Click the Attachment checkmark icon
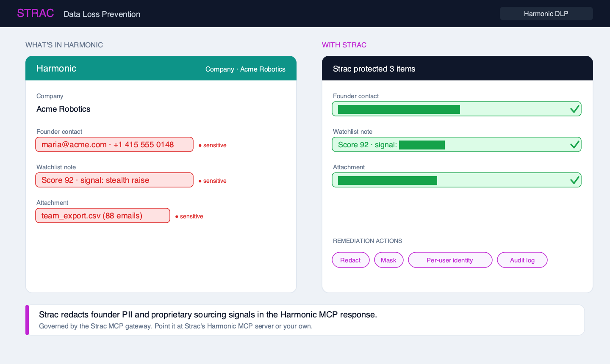Screen dimensions: 610x364 (x=574, y=180)
